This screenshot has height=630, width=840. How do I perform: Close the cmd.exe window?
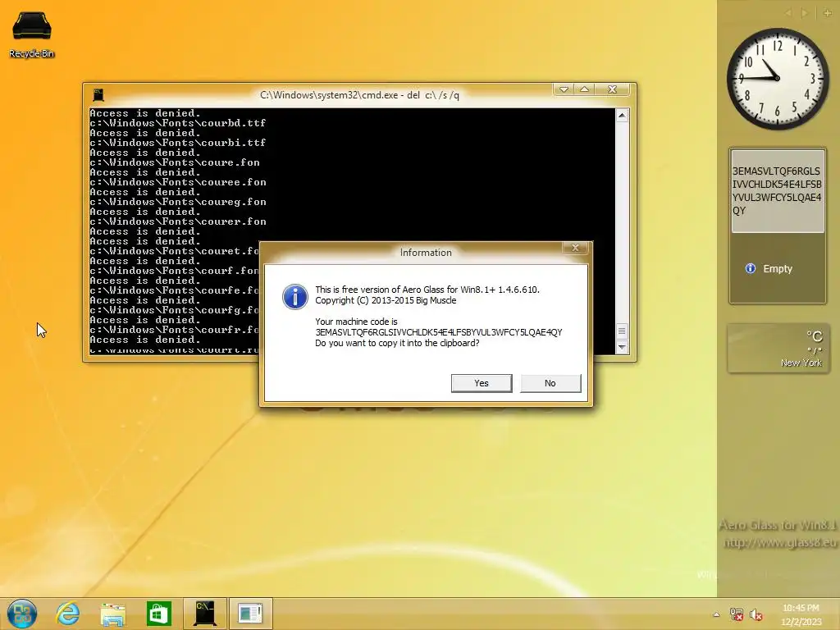click(x=612, y=89)
